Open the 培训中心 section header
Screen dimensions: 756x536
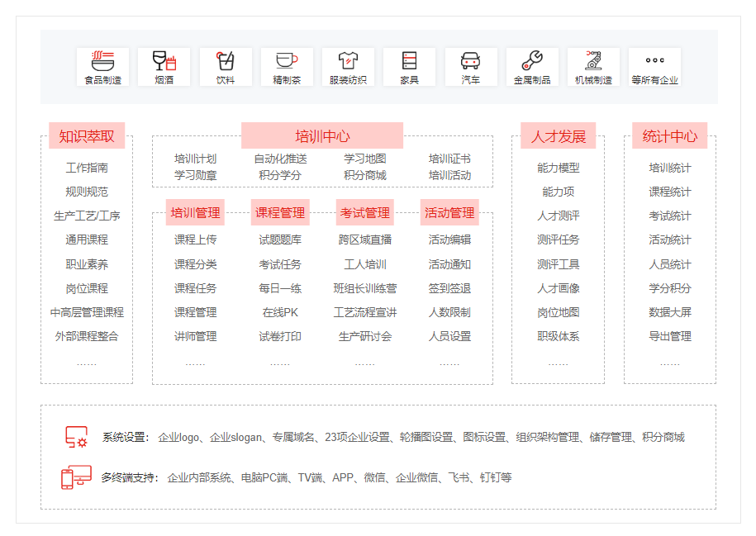(x=322, y=136)
